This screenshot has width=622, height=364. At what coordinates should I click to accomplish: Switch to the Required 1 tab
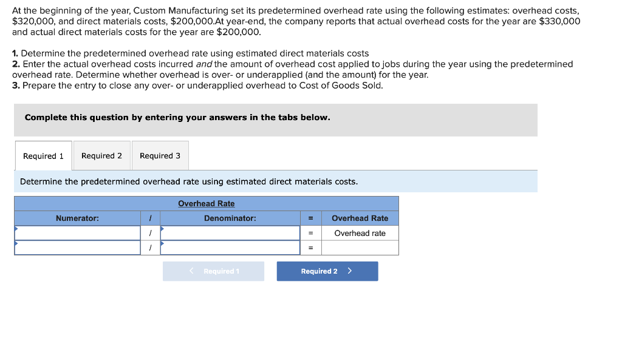pyautogui.click(x=43, y=155)
